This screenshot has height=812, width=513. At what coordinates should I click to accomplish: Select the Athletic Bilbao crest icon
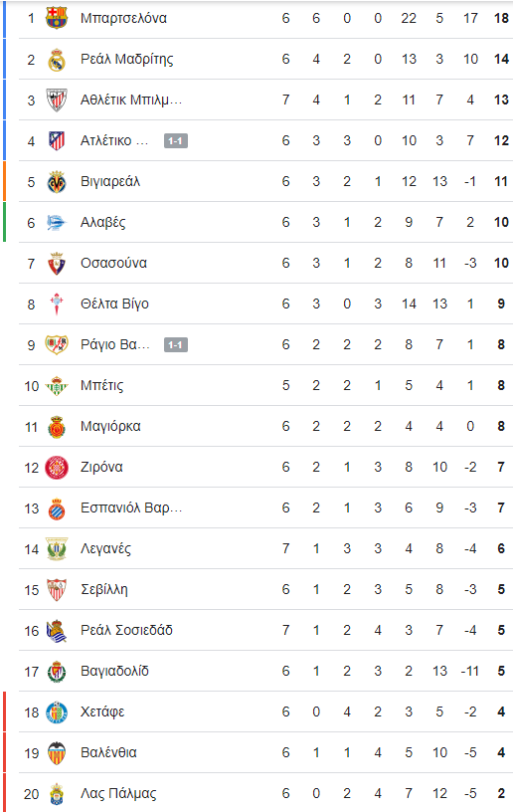coord(57,100)
